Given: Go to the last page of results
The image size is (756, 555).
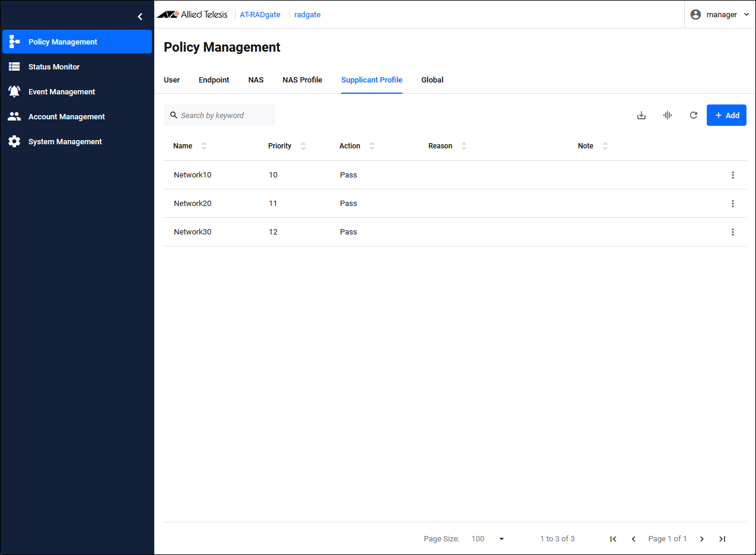Looking at the screenshot, I should click(x=722, y=539).
